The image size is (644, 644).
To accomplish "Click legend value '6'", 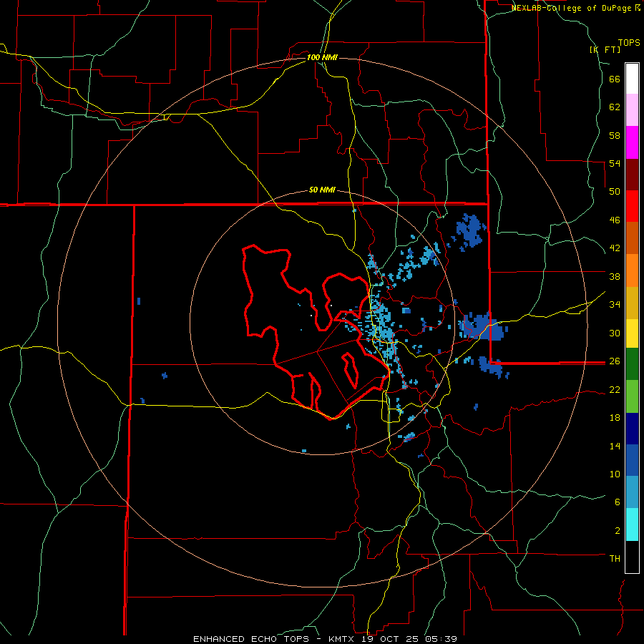I will click(618, 502).
